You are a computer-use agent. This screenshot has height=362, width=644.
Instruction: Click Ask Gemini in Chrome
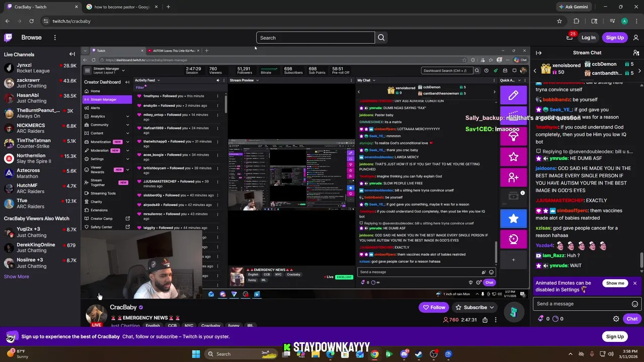point(573,7)
